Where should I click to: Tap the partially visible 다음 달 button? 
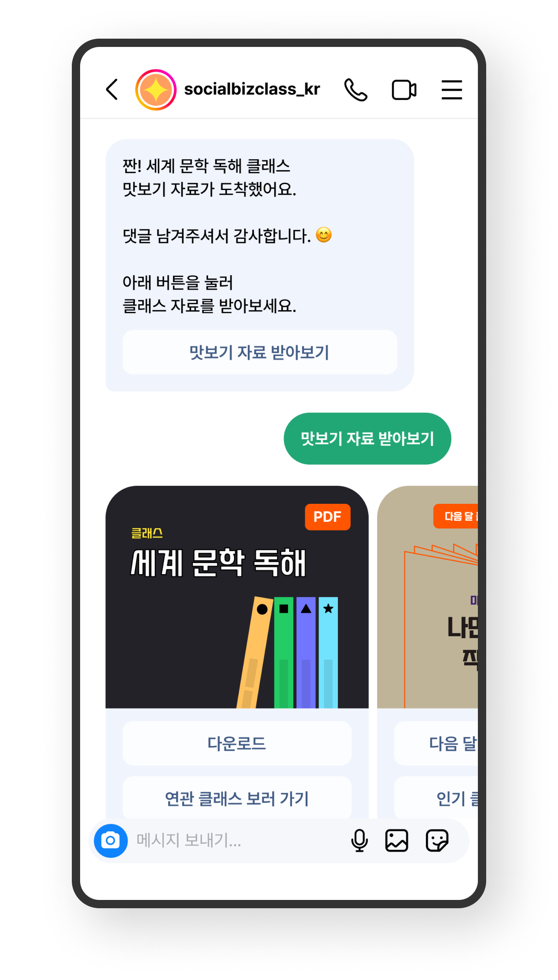[436, 744]
